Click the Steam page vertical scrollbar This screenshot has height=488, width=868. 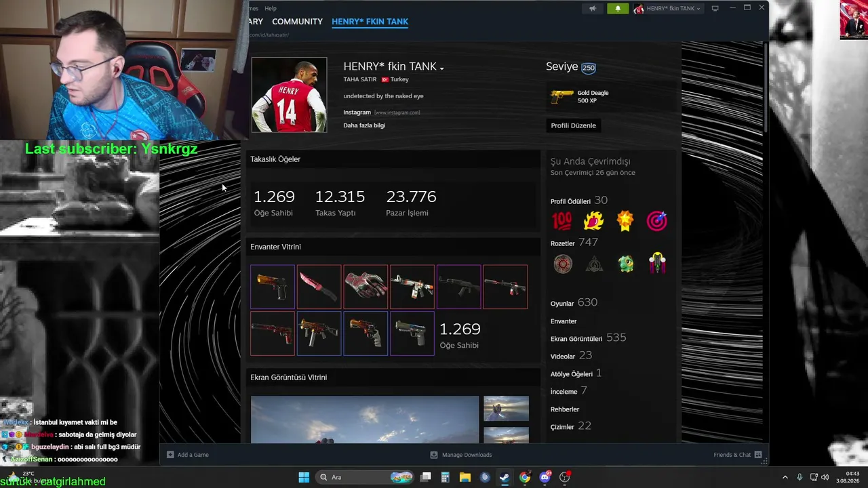[x=766, y=86]
